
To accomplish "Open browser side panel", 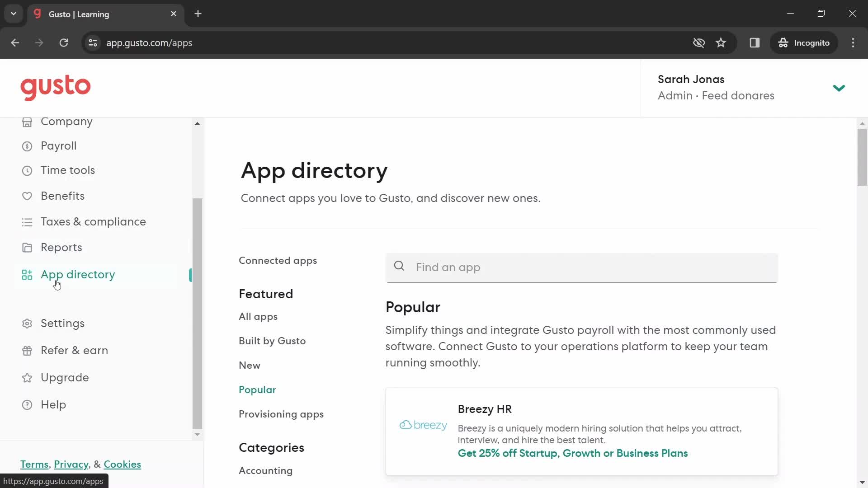I will (x=755, y=43).
